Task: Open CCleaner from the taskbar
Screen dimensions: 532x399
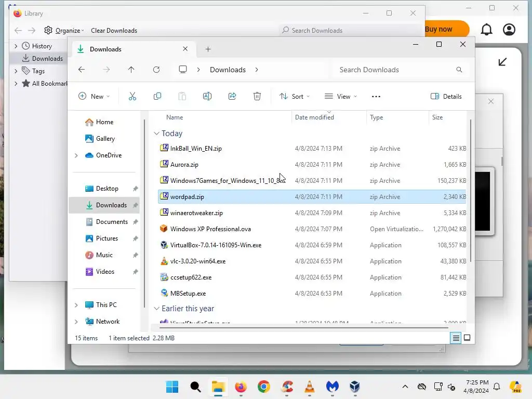Action: [x=287, y=387]
